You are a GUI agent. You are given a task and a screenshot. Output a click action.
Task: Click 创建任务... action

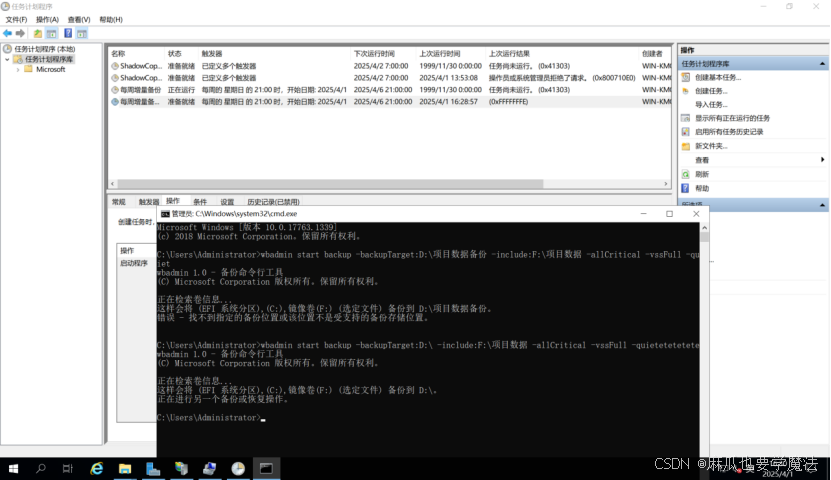coord(711,91)
